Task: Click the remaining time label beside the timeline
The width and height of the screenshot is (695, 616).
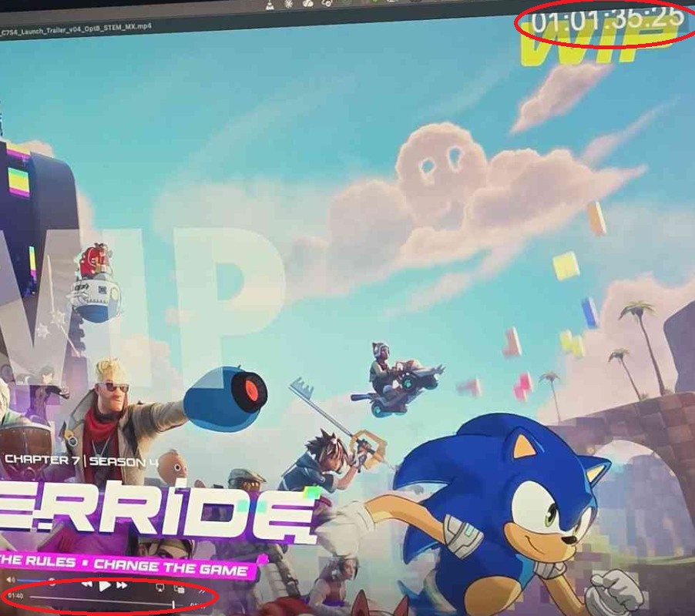Action: 196,605
